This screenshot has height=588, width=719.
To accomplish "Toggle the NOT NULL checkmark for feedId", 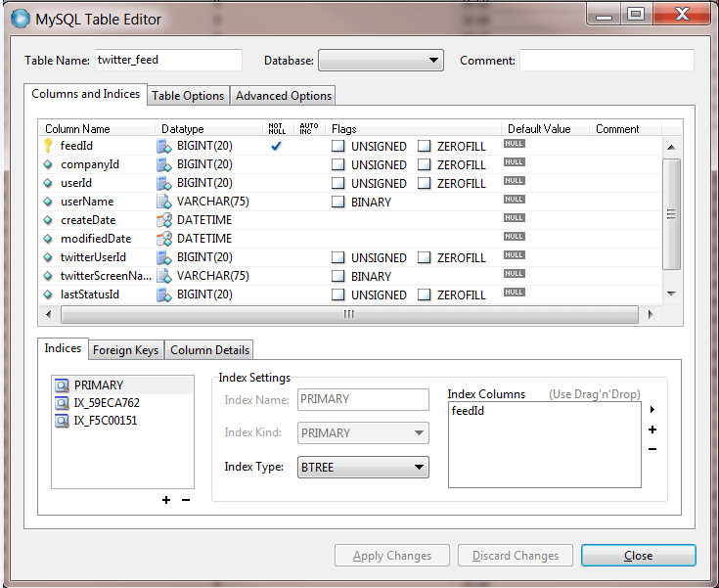I will point(276,147).
